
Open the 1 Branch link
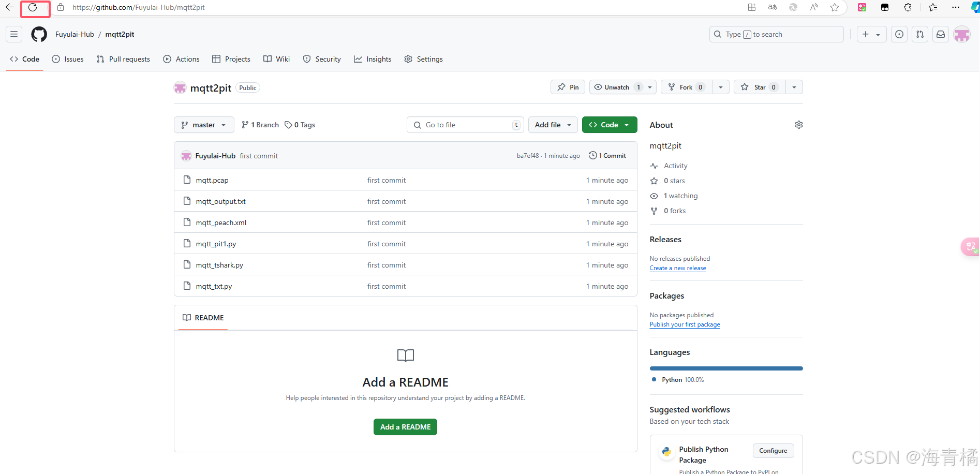260,125
